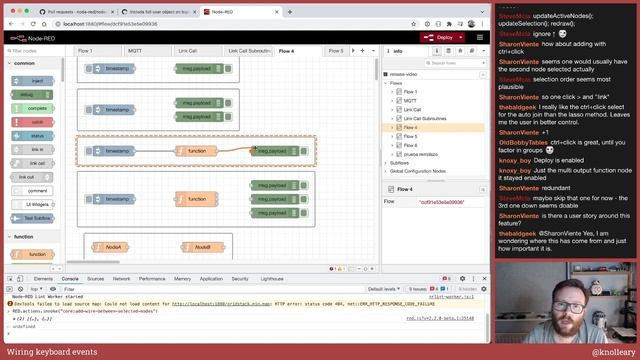Click the workspace horizontal scrollbar
Screen dimensions: 640x360
coord(93,262)
